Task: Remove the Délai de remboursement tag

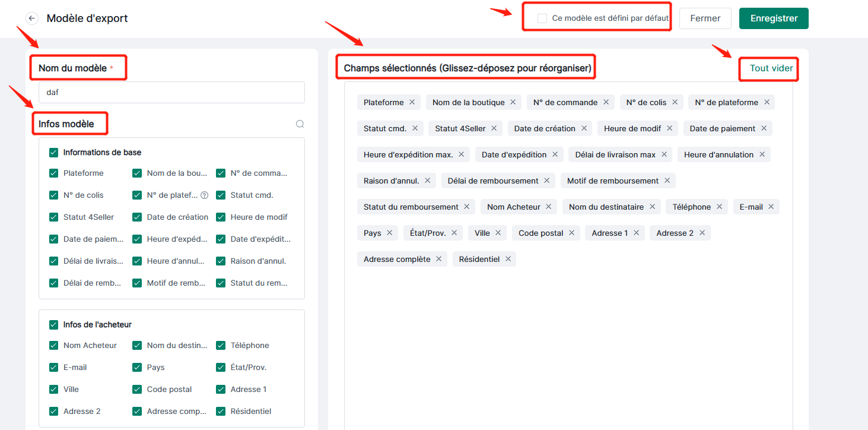Action: pyautogui.click(x=546, y=181)
